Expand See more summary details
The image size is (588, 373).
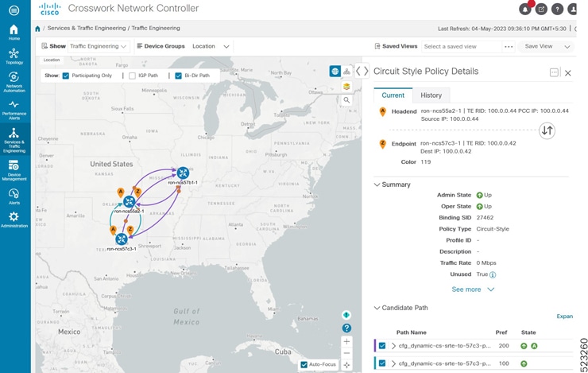pyautogui.click(x=473, y=289)
